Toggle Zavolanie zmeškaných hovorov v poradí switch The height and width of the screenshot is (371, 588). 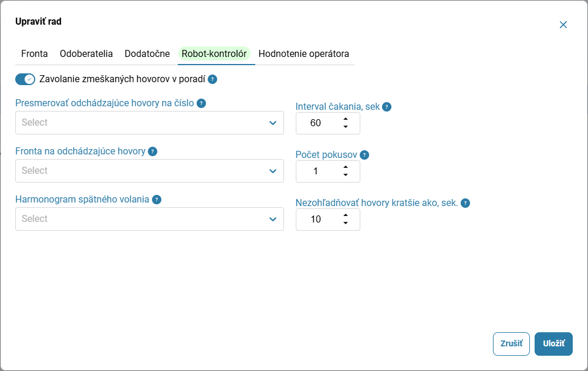25,79
